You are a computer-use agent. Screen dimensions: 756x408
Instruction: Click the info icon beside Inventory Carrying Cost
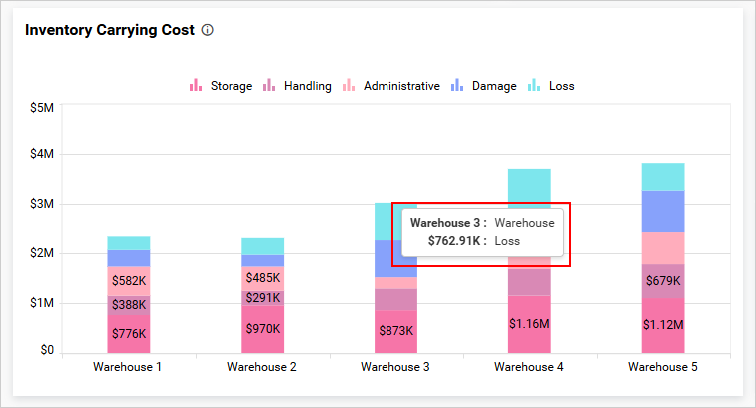tap(208, 30)
